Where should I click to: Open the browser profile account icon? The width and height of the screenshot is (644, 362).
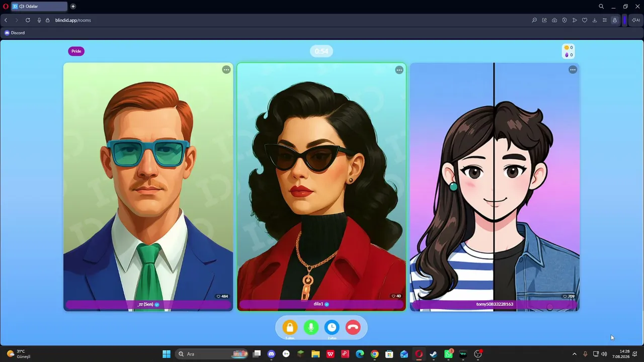[615, 20]
